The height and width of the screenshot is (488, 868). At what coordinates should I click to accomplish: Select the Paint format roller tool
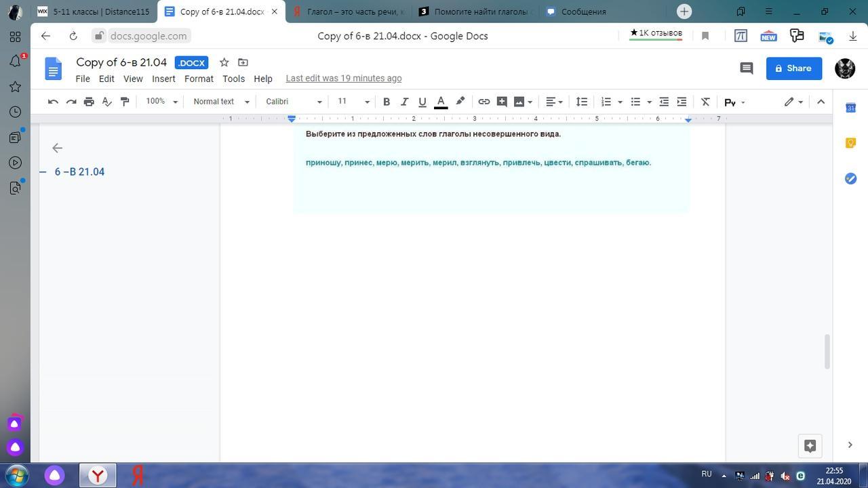125,102
